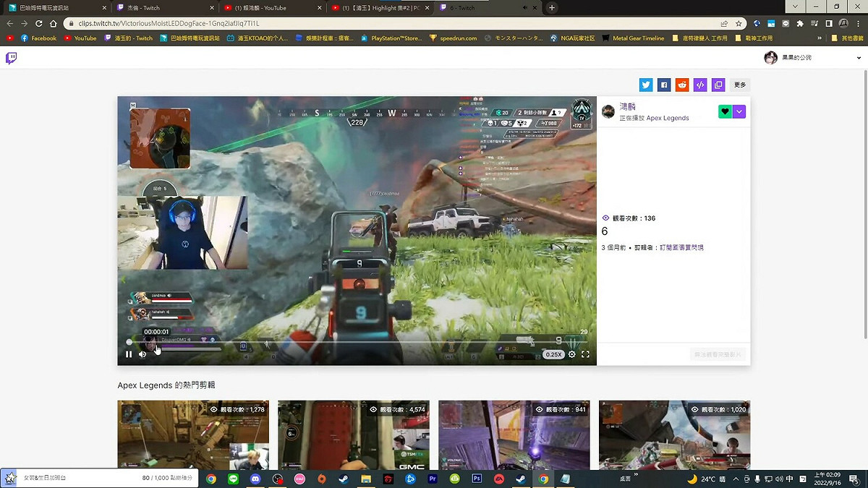Open the clip thumbnail with 4,574 views
868x488 pixels.
[354, 435]
